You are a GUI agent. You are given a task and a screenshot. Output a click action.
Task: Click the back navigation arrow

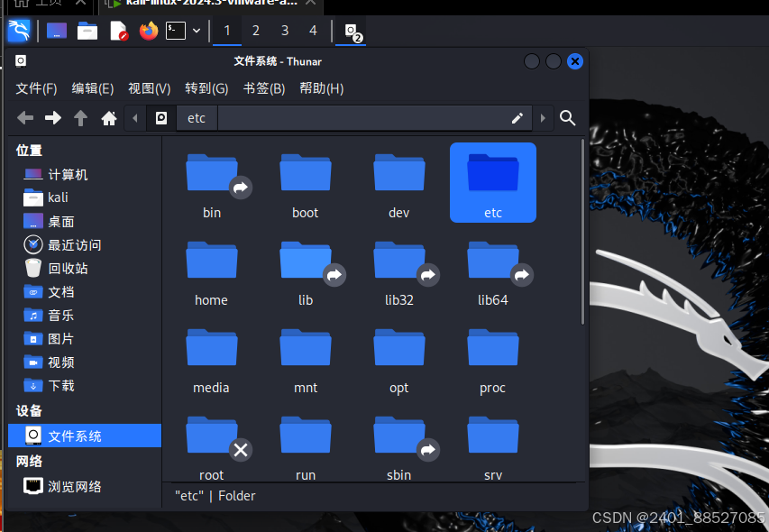tap(25, 118)
